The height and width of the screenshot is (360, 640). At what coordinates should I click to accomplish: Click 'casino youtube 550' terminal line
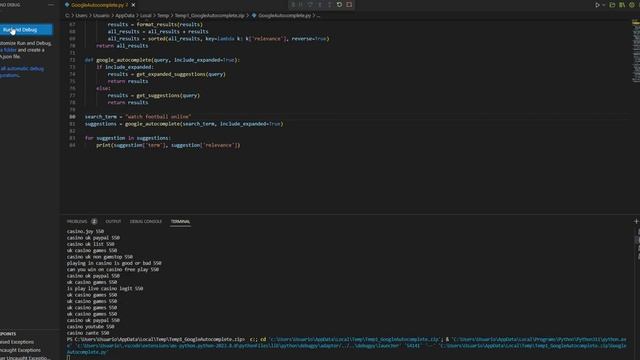coord(91,327)
